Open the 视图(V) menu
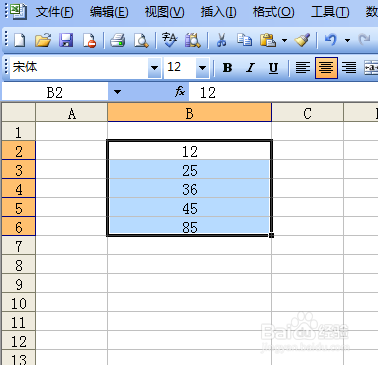The height and width of the screenshot is (365, 378). pos(164,12)
